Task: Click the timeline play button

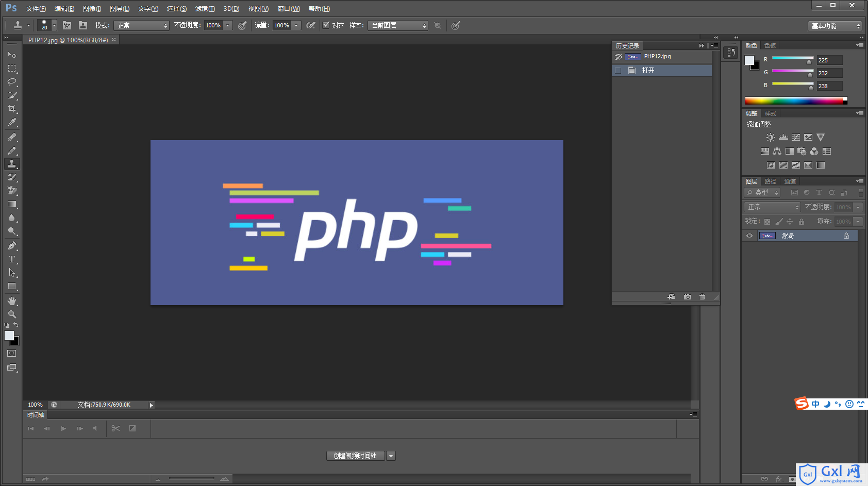Action: pos(63,428)
